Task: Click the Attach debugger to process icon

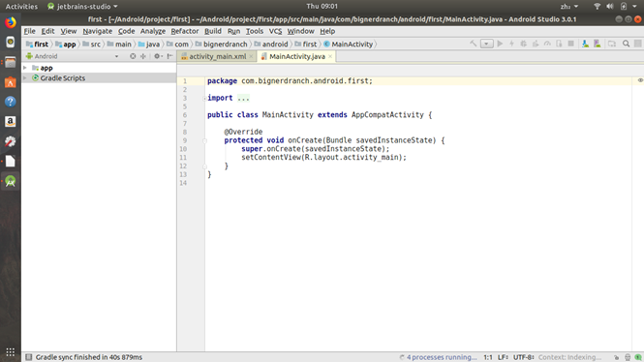Action: point(559,44)
